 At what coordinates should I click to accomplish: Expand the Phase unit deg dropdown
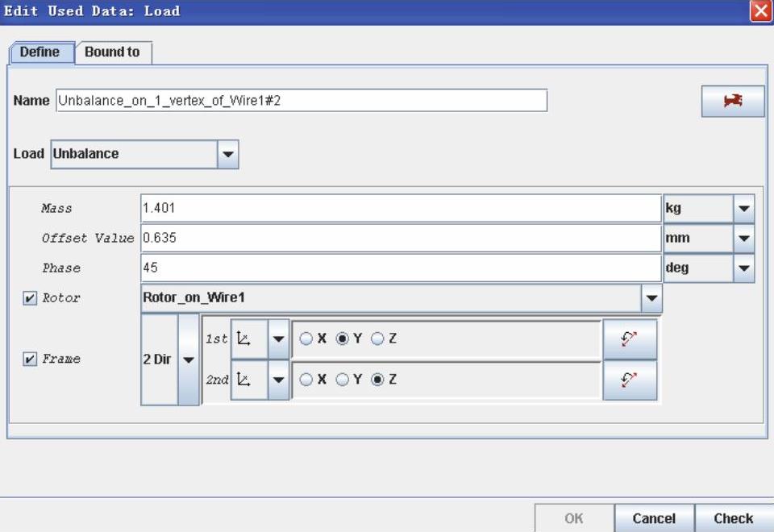click(743, 268)
